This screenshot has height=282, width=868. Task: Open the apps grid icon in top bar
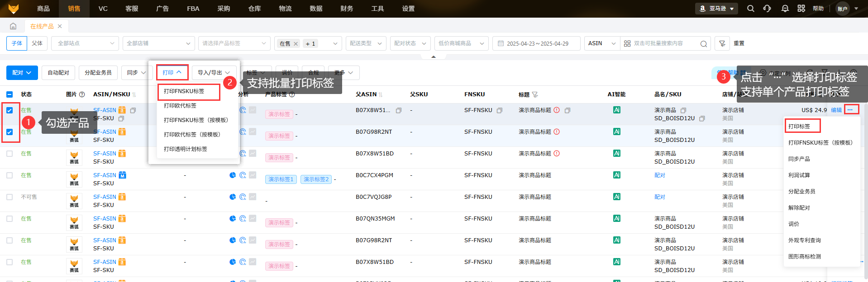[x=801, y=9]
